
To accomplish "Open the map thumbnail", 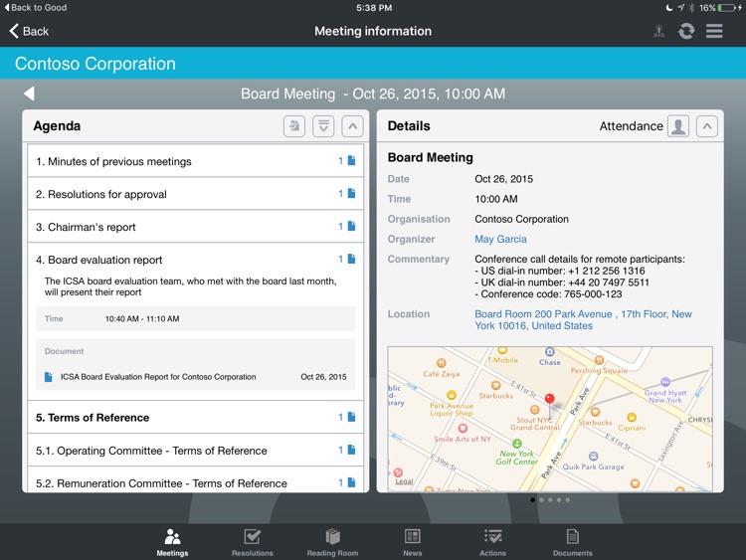I will [x=550, y=419].
